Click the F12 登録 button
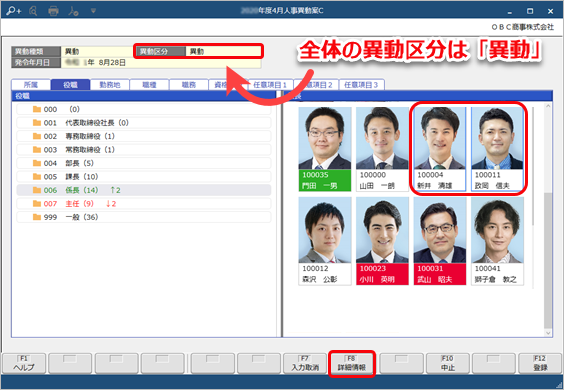This screenshot has width=564, height=390. (540, 363)
